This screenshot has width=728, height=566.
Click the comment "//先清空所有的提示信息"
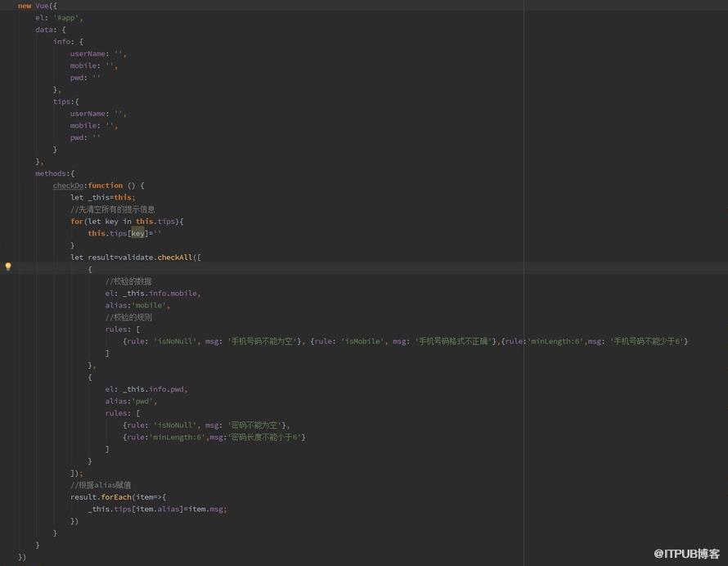coord(112,209)
